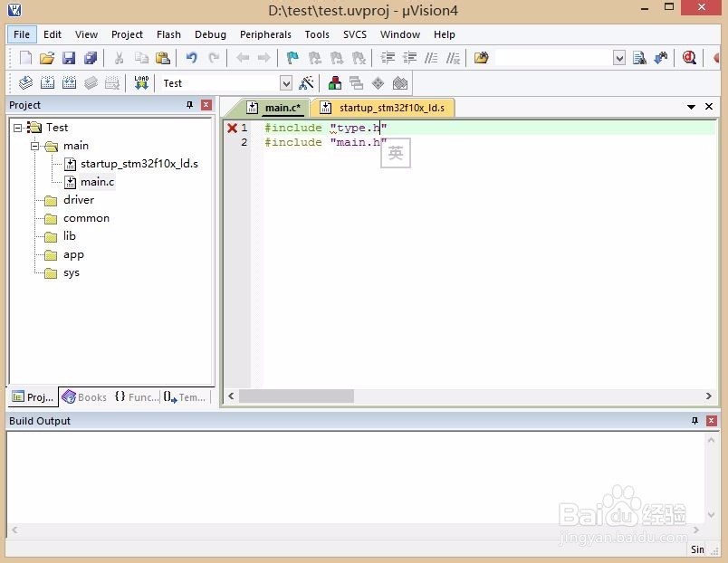
Task: Open Peripherals menu
Action: (x=265, y=34)
